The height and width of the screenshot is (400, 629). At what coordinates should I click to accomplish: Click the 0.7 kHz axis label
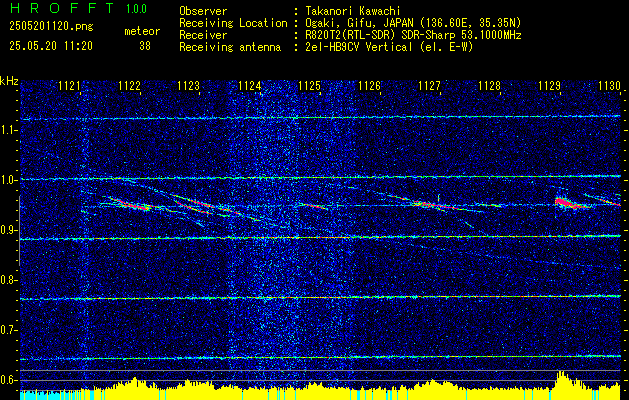8,330
